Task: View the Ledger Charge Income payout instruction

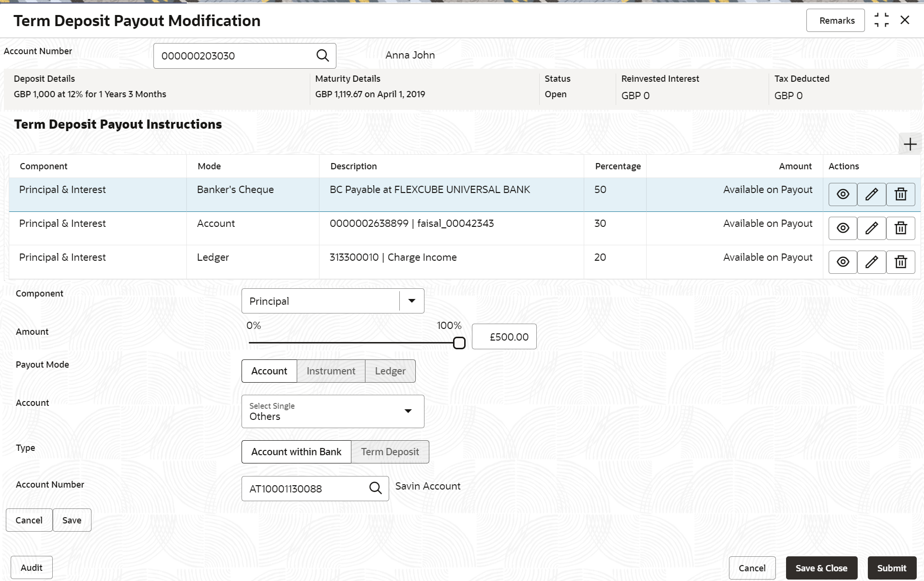Action: pyautogui.click(x=843, y=262)
